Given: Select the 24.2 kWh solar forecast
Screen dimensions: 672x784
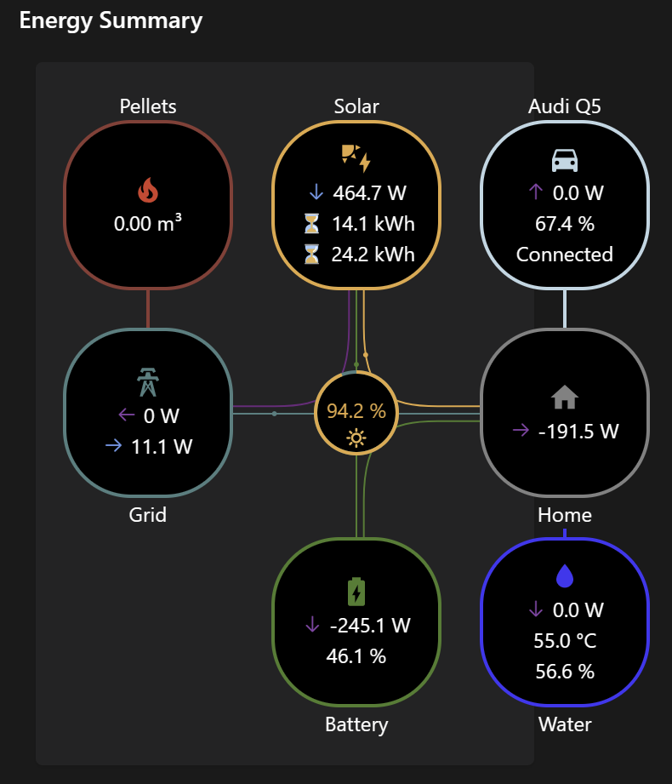Looking at the screenshot, I should (373, 255).
